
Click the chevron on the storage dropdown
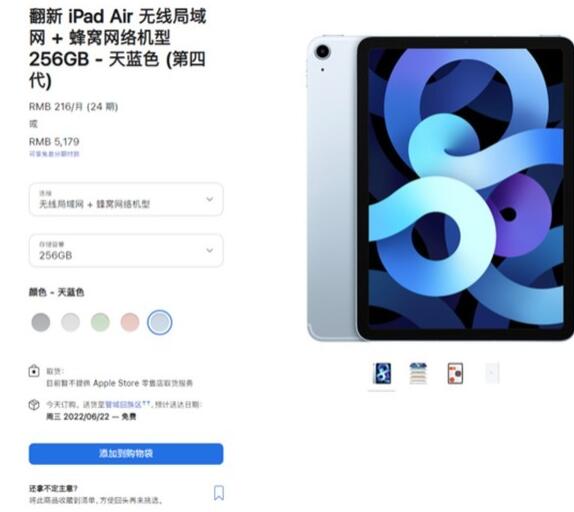pos(210,251)
